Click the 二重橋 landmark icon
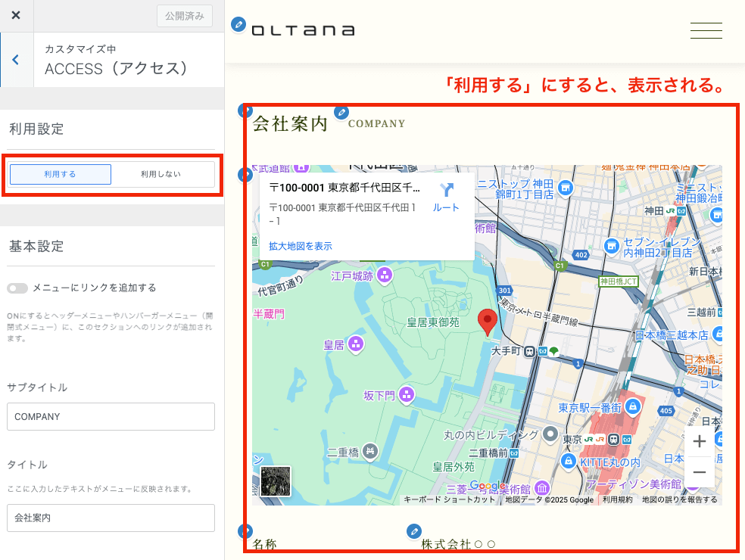 tap(370, 451)
